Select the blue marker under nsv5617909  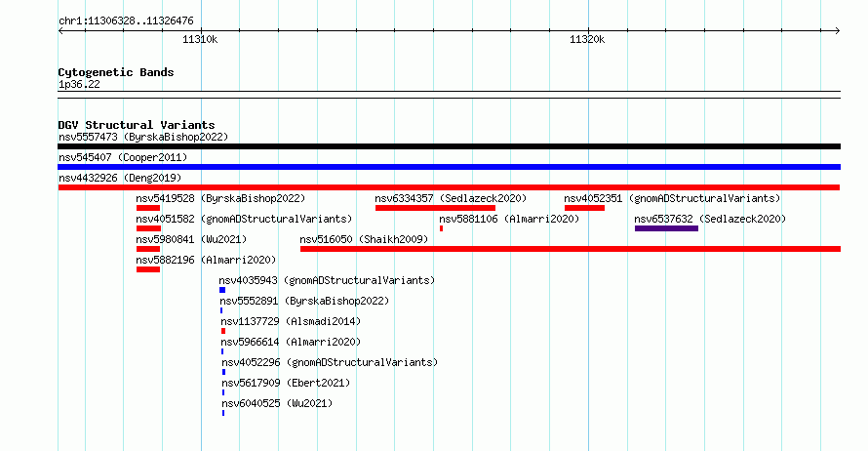coord(223,392)
